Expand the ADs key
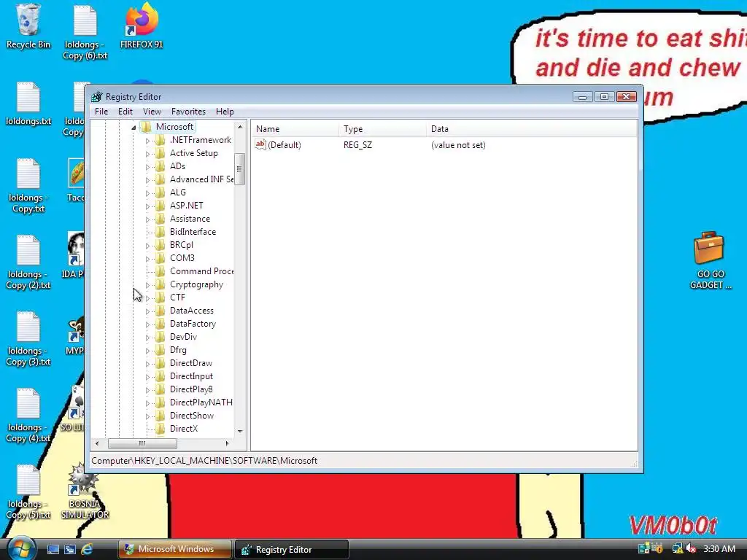Image resolution: width=747 pixels, height=560 pixels. [x=147, y=167]
